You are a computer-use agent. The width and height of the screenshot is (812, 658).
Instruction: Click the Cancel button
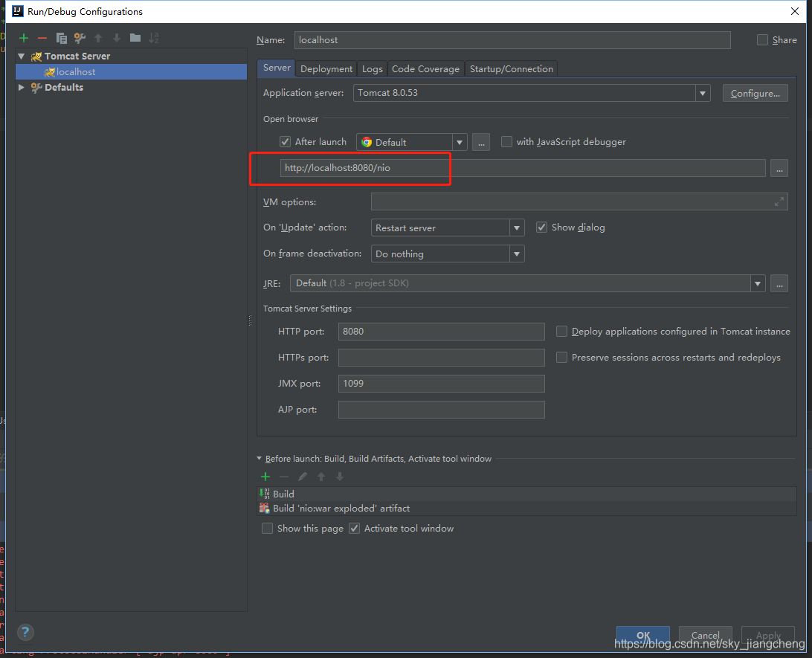pos(706,635)
